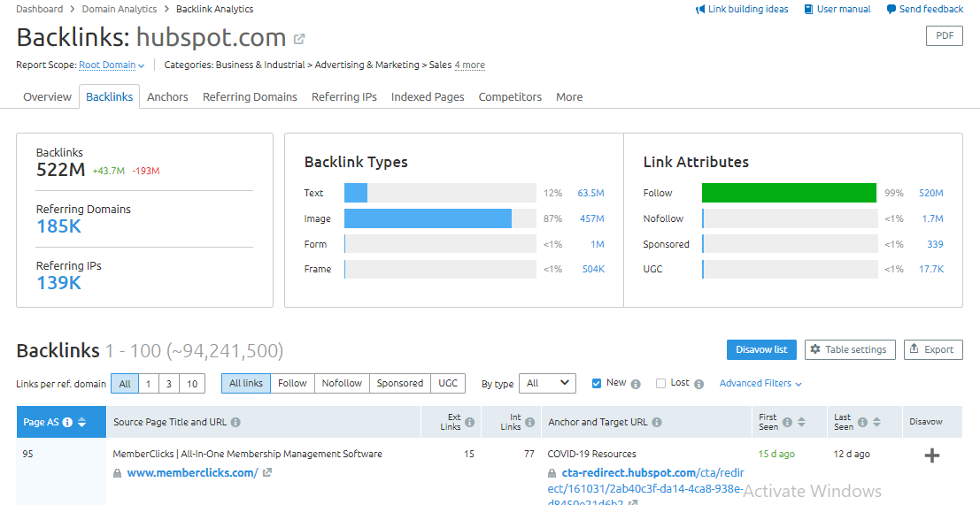Switch to the Indexed Pages tab
980x505 pixels.
[x=428, y=96]
